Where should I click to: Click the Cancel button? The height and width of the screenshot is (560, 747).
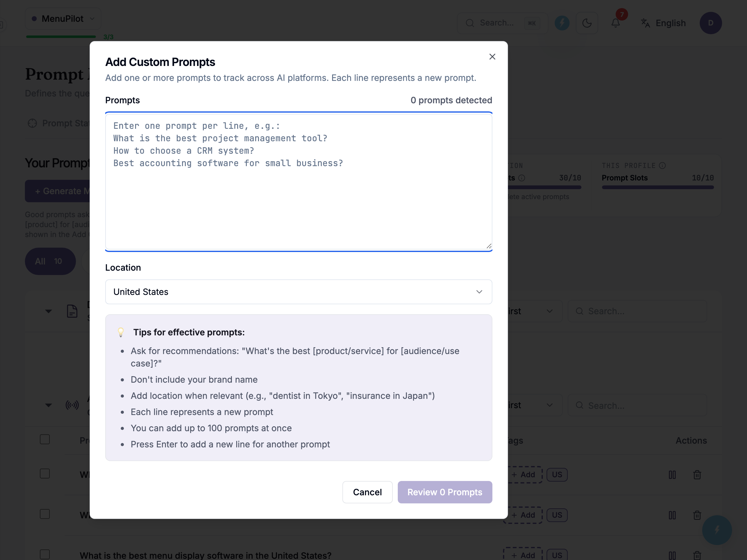pyautogui.click(x=367, y=492)
